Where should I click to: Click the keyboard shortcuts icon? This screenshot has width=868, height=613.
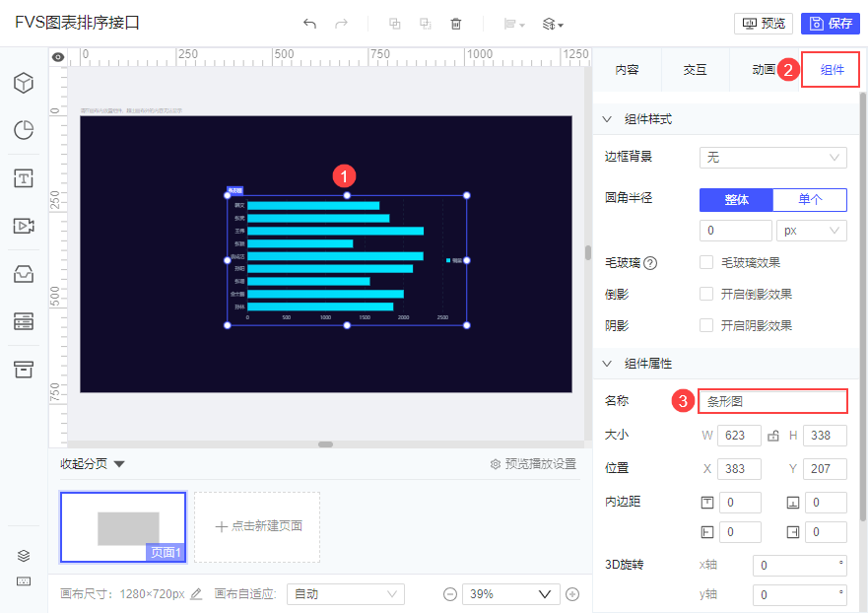24,580
